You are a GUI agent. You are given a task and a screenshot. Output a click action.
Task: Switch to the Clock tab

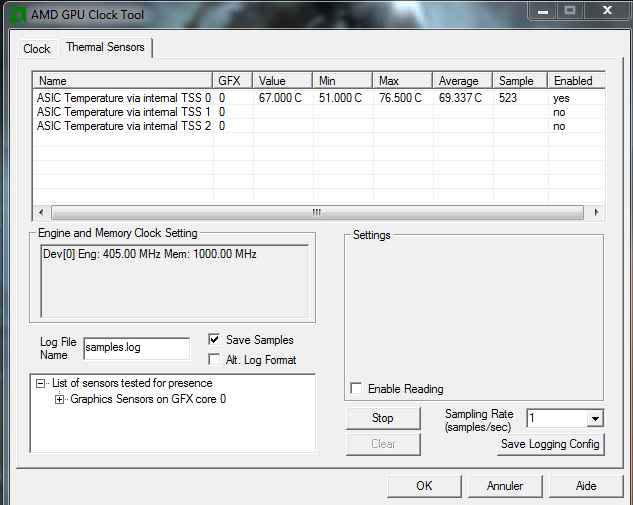pos(37,48)
